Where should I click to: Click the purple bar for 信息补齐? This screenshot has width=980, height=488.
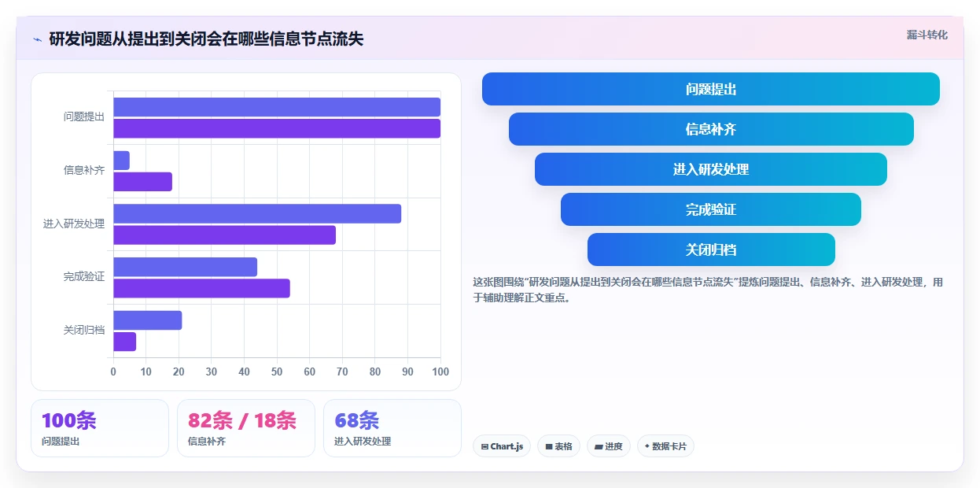(x=142, y=182)
